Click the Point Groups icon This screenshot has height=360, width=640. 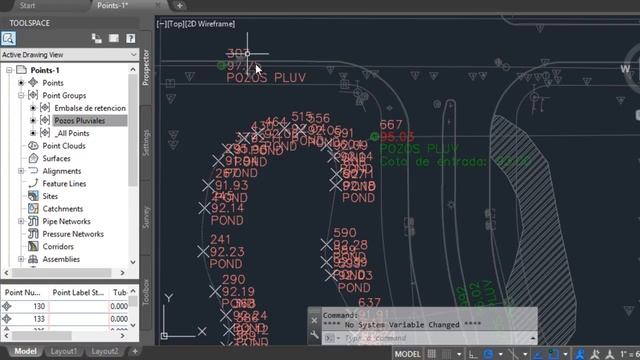33,96
